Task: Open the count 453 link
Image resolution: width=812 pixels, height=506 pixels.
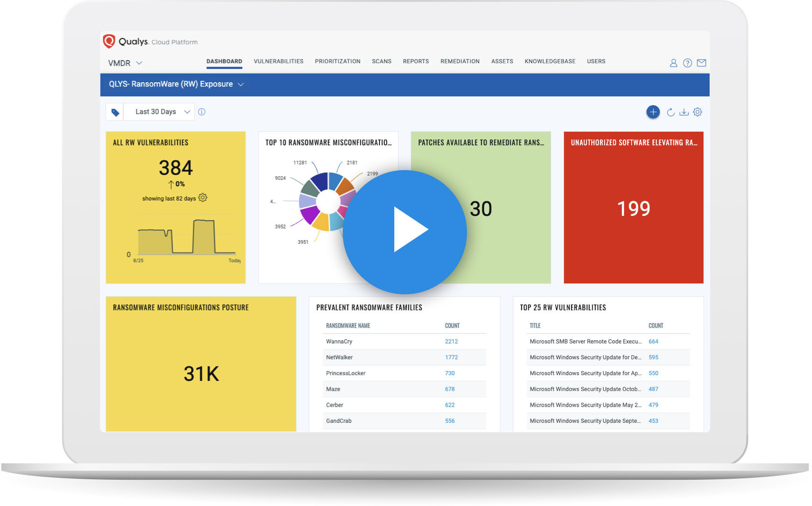Action: point(653,421)
